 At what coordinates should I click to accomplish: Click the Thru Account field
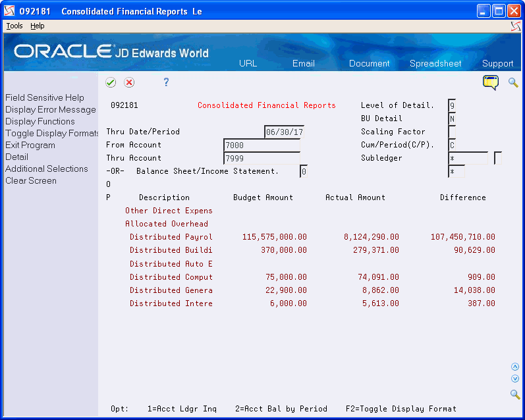pos(262,158)
